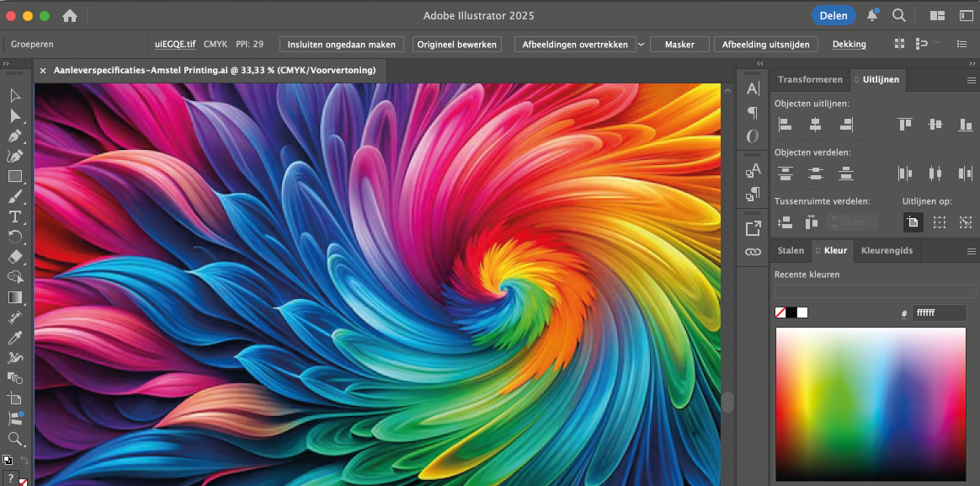The height and width of the screenshot is (486, 980).
Task: Select the Gradient tool
Action: pyautogui.click(x=16, y=297)
